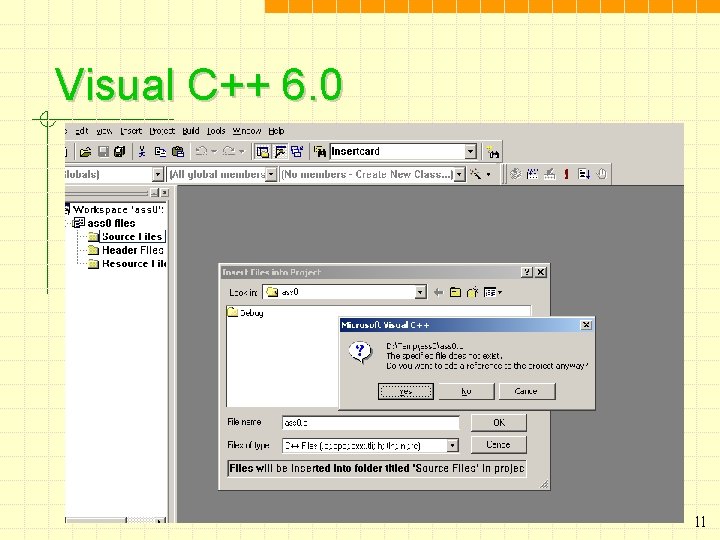Screen dimensions: 720x540
Task: Click the Stop Build icon
Action: point(550,174)
